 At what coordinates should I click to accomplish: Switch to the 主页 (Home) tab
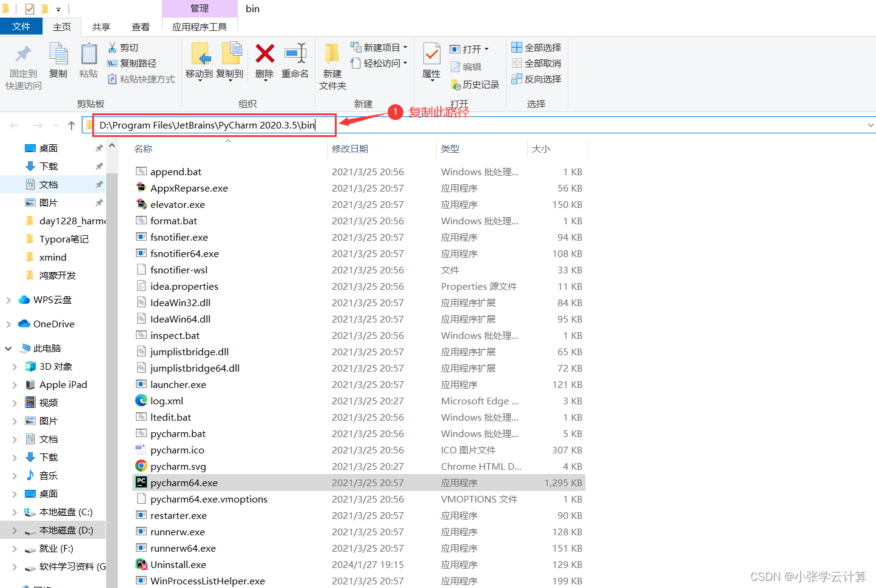[x=62, y=27]
